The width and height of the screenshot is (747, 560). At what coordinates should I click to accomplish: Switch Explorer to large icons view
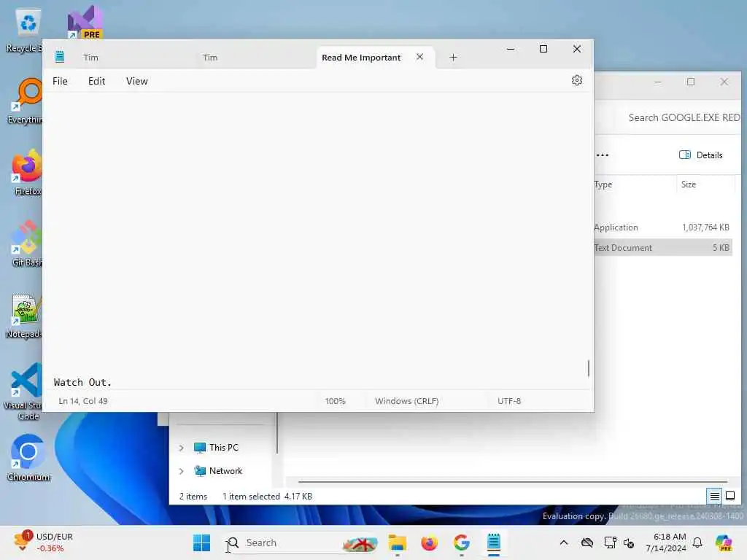[x=729, y=496]
